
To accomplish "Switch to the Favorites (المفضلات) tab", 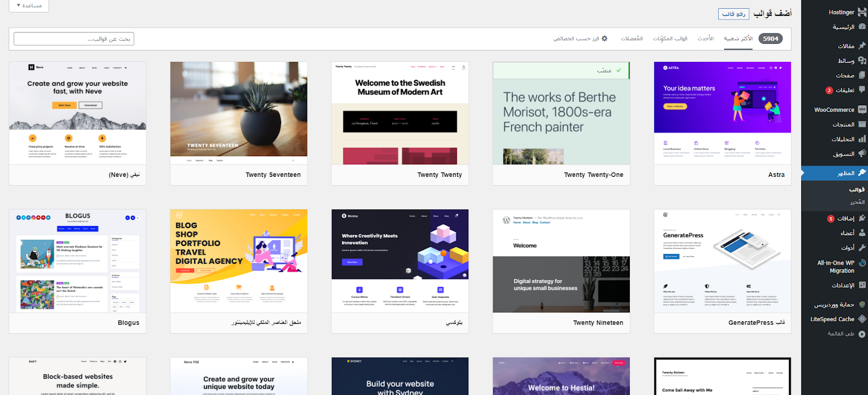I will point(631,39).
